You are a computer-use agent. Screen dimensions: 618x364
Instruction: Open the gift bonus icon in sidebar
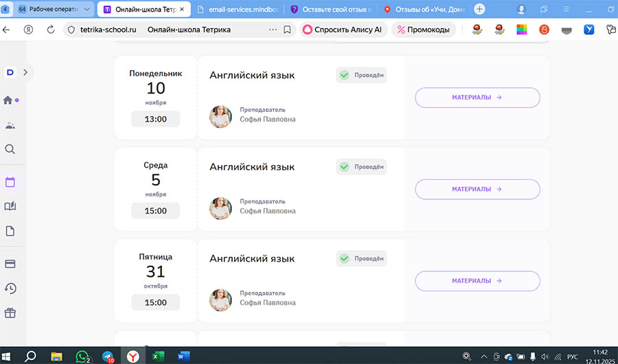point(10,312)
